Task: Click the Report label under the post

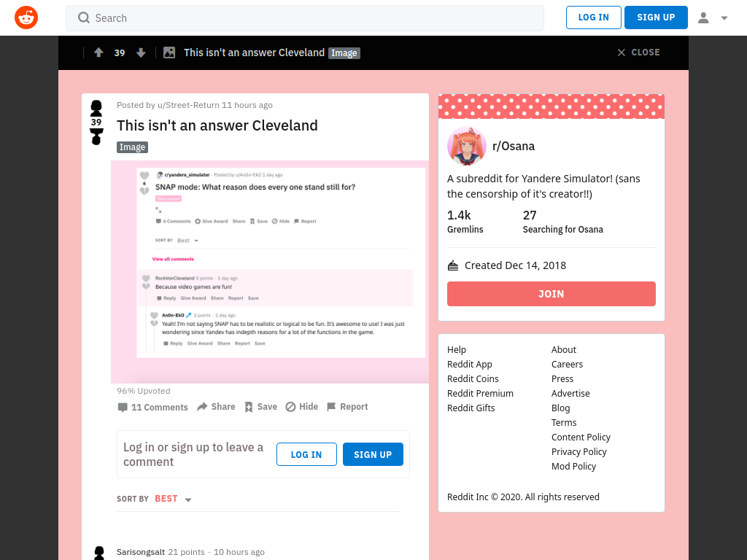Action: tap(354, 407)
